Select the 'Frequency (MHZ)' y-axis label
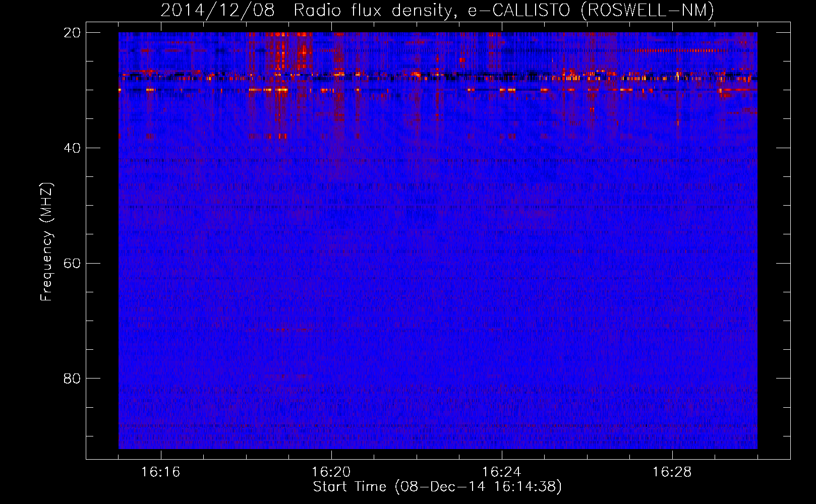Viewport: 816px width, 504px height. pyautogui.click(x=46, y=242)
